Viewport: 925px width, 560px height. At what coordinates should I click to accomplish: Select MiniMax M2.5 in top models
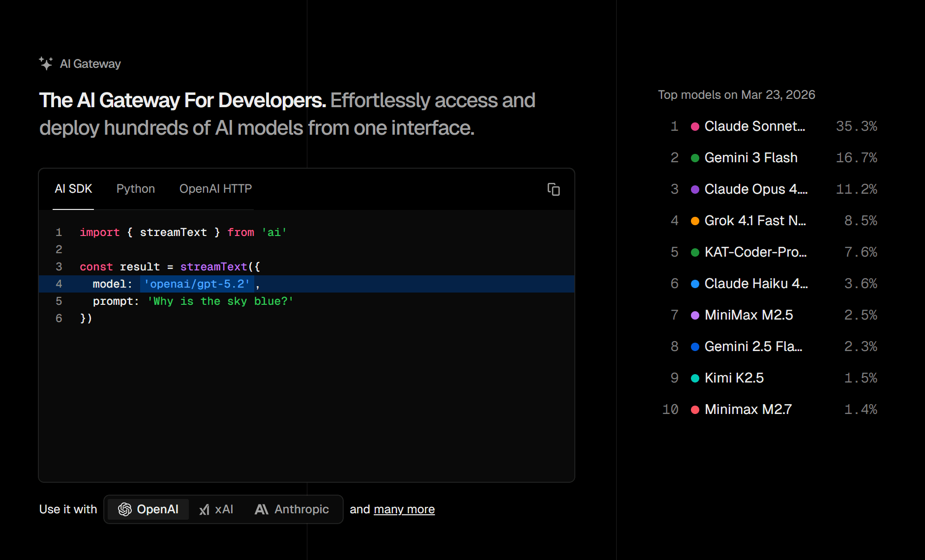pos(748,315)
